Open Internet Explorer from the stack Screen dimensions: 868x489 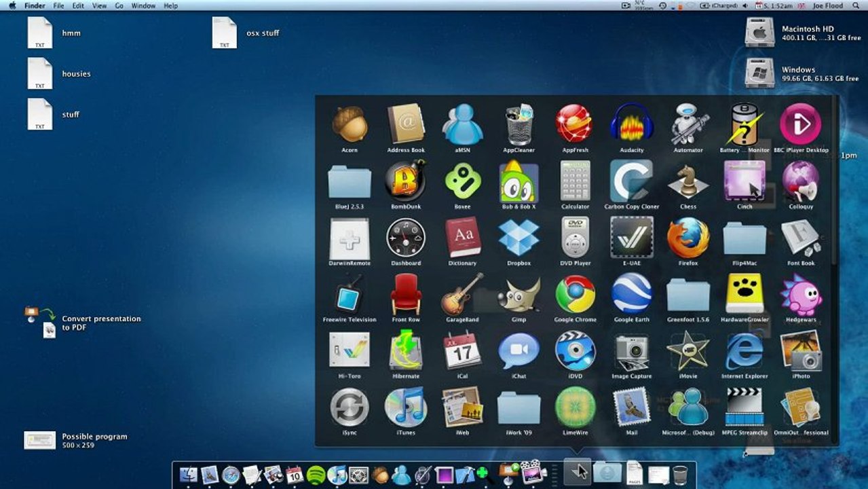744,350
